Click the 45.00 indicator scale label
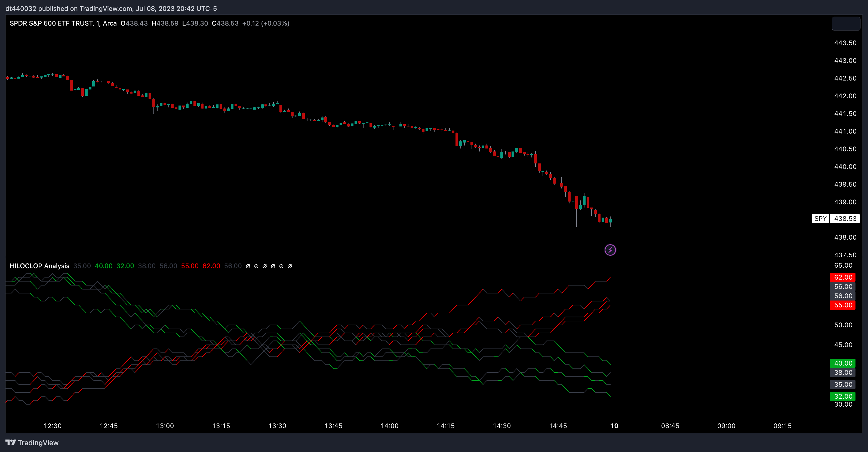 (x=843, y=345)
